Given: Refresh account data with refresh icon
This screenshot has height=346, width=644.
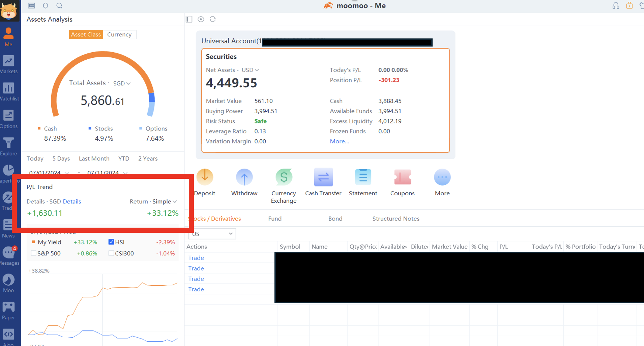Looking at the screenshot, I should coord(213,19).
